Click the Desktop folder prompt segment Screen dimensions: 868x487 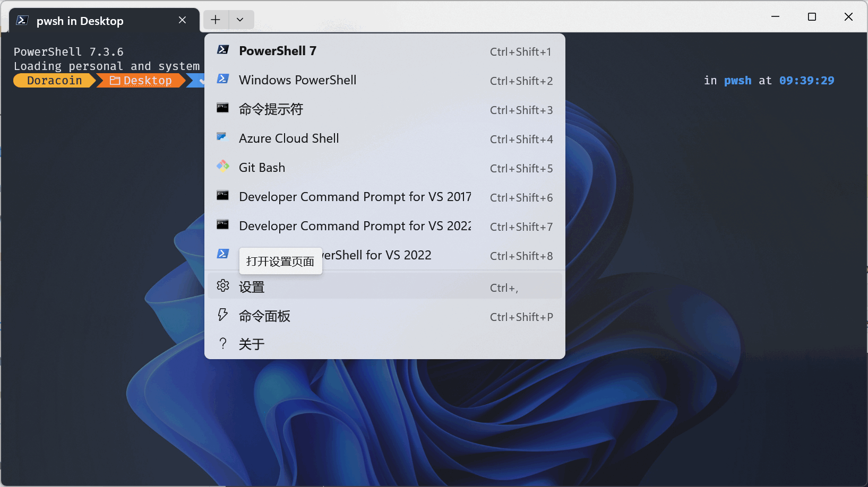pyautogui.click(x=141, y=81)
